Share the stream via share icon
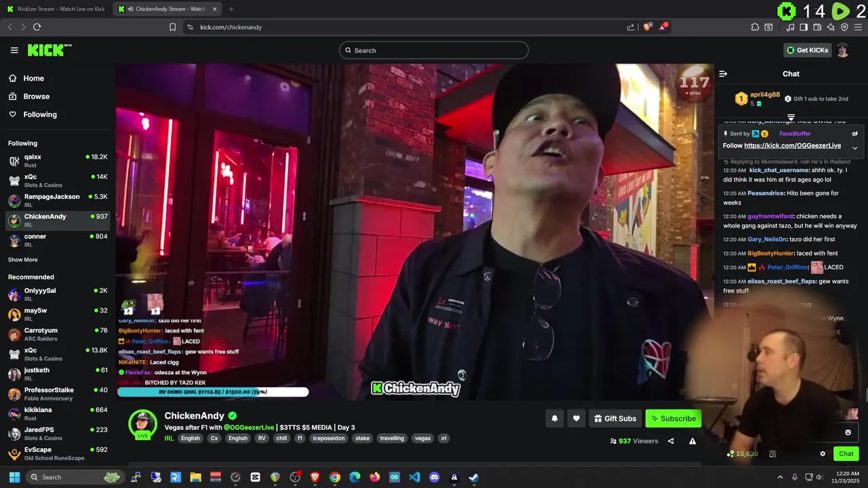The image size is (868, 488). (671, 441)
